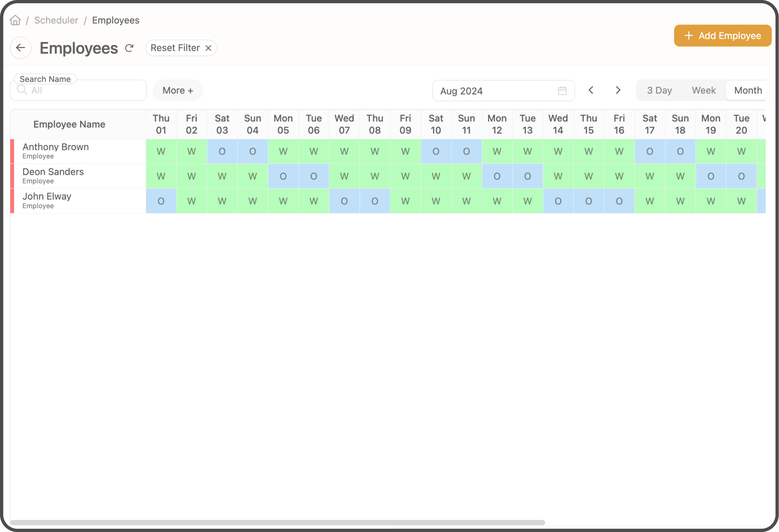Click Deon Sanders' blue O cell on Mon 05
The image size is (779, 532).
click(x=283, y=176)
